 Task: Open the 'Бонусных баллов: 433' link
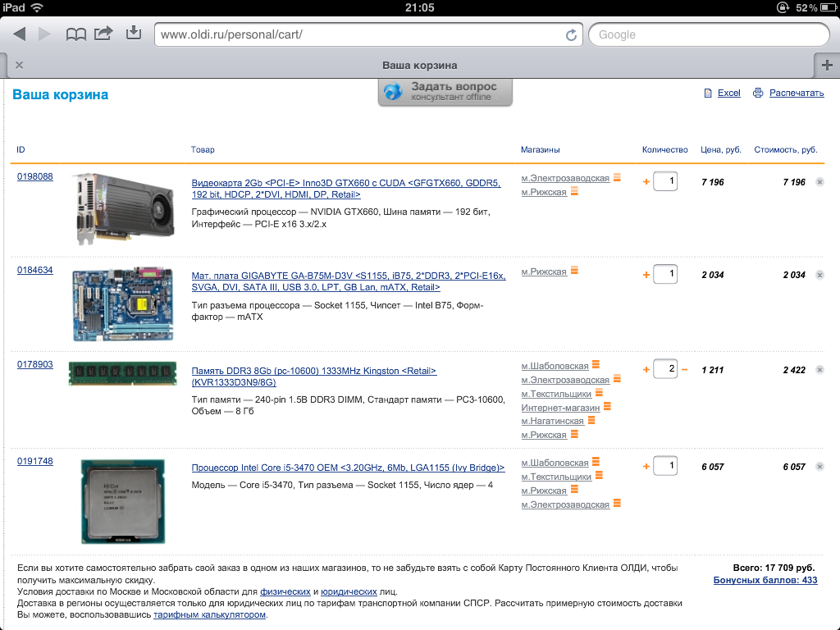coord(765,580)
